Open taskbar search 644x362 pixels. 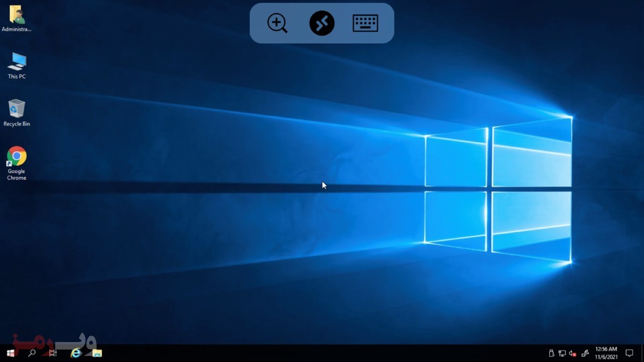31,353
